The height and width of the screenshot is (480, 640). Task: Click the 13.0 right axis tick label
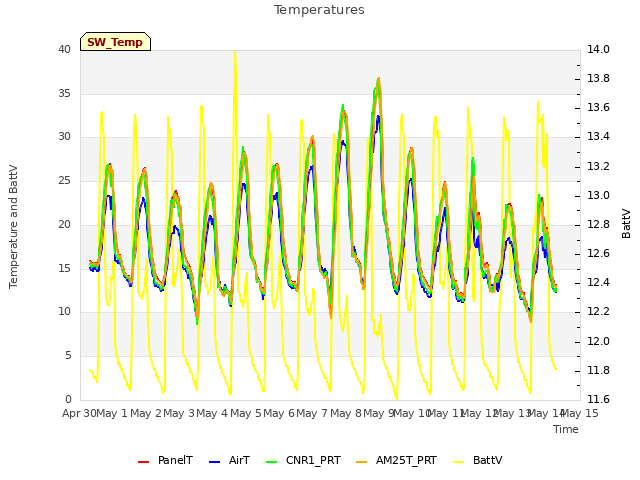pyautogui.click(x=598, y=196)
